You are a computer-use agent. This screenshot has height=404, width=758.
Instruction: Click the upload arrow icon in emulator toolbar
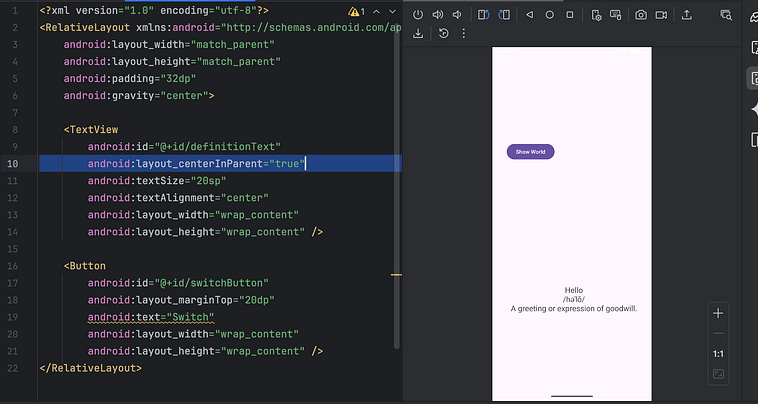click(686, 15)
